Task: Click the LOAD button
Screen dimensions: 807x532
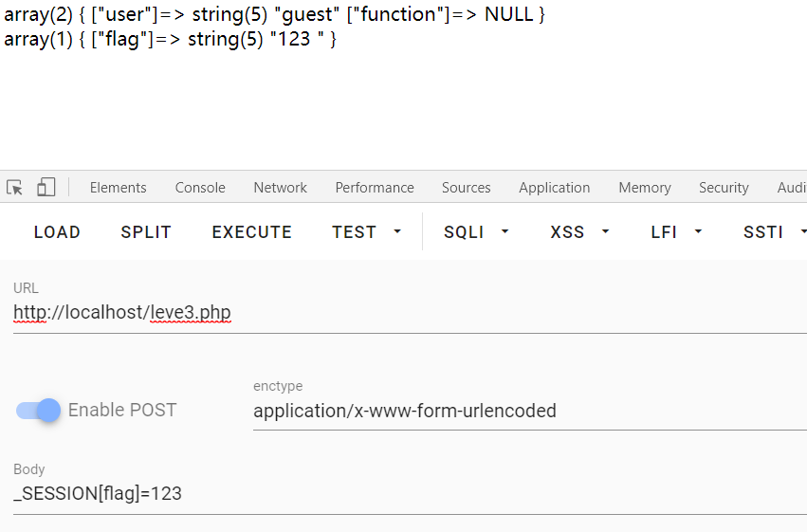Action: [x=57, y=232]
